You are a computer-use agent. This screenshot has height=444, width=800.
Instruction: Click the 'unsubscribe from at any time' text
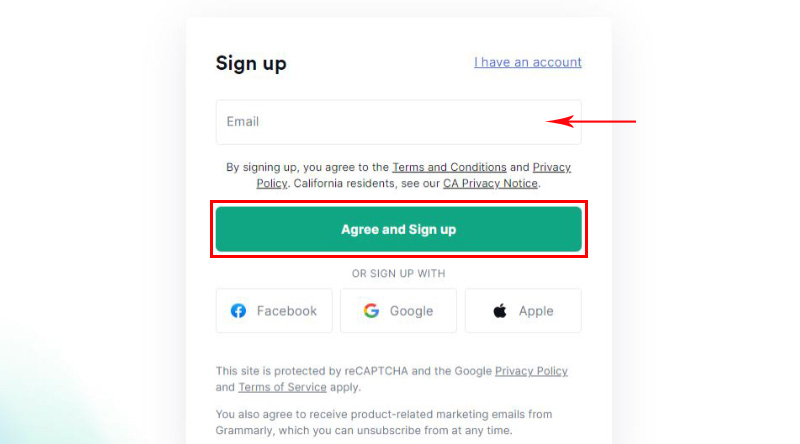coord(434,431)
